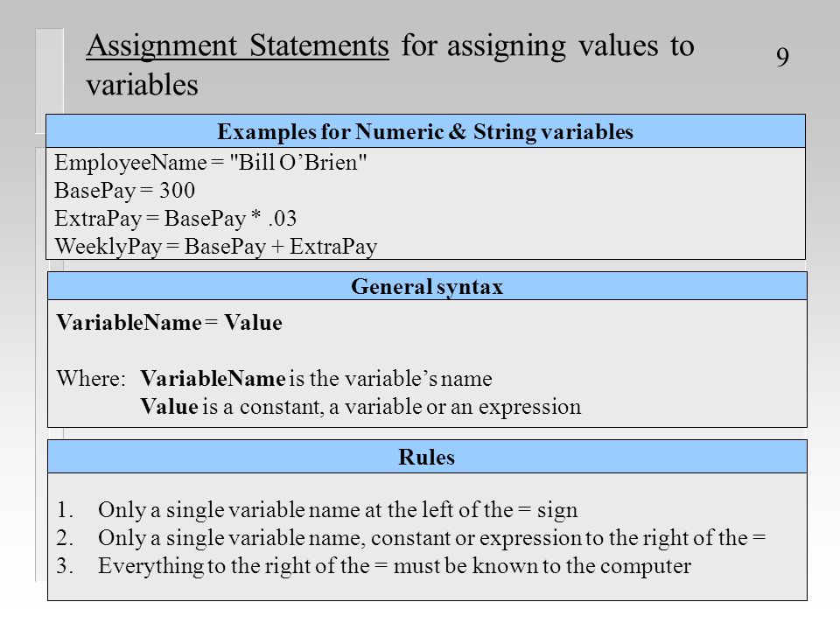Select rule 1 about left of = sign

coord(317,509)
